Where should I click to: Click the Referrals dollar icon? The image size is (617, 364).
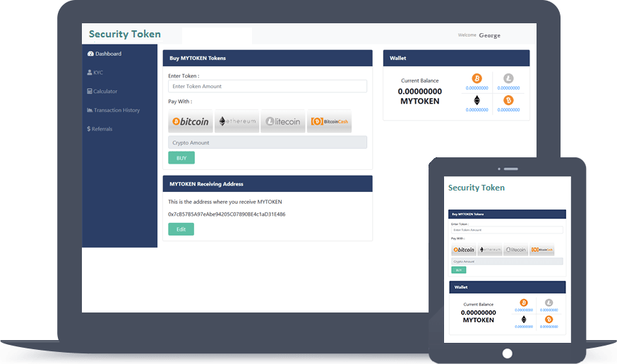click(x=88, y=129)
